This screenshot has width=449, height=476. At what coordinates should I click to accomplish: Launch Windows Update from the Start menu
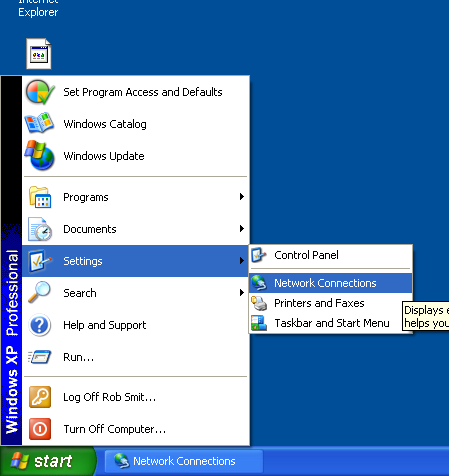(x=136, y=156)
